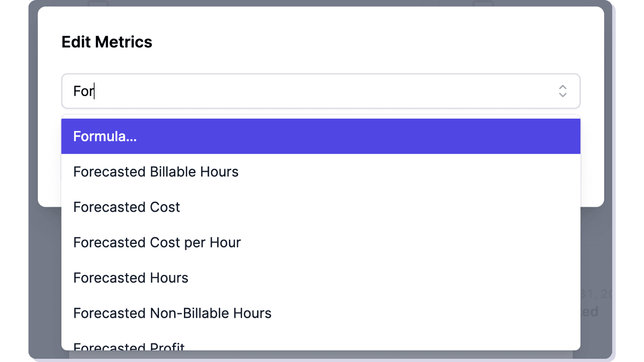This screenshot has width=644, height=362.
Task: Select Forecasted Cost per Hour option
Action: point(157,243)
